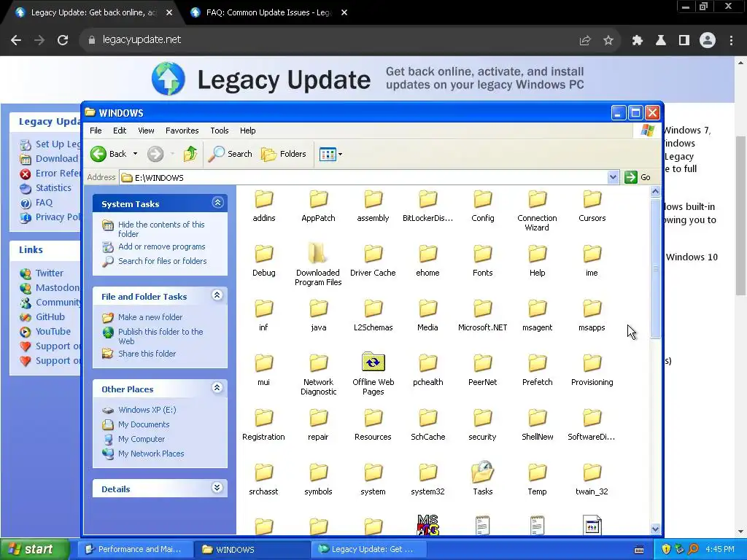Go up one folder level

190,154
